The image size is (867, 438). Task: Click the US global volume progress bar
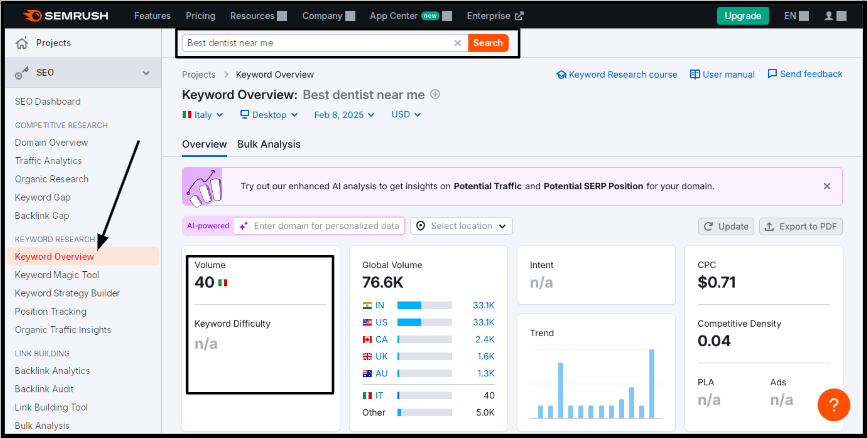click(x=424, y=322)
